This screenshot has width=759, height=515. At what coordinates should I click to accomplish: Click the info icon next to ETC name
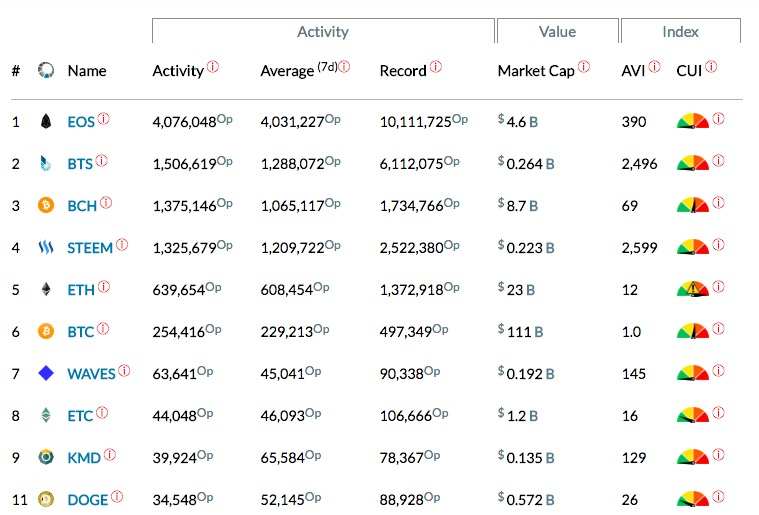(102, 412)
